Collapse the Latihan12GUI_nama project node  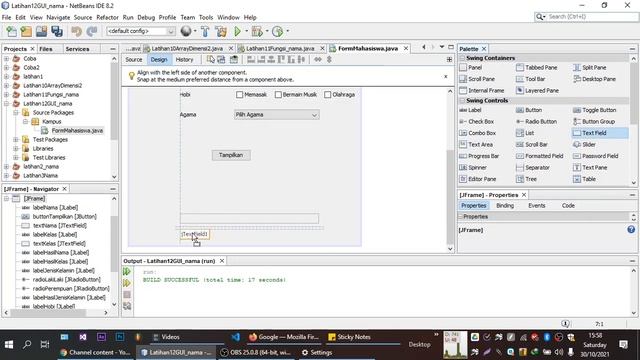click(7, 104)
